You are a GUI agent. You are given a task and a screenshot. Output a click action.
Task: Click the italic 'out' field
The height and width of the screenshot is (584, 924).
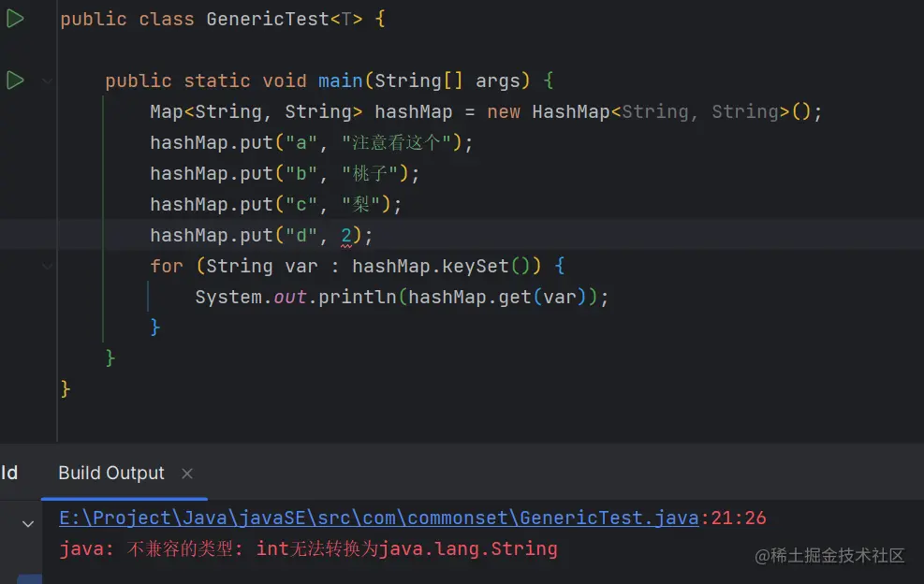[x=290, y=297]
